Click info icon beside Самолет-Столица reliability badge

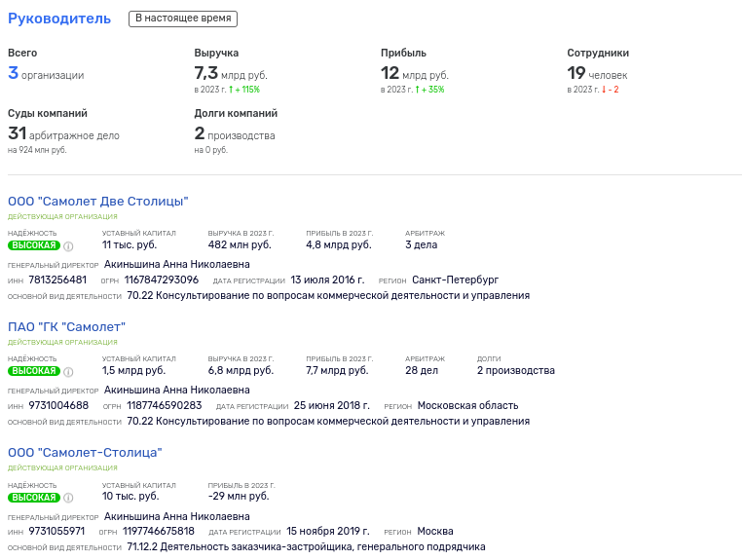(68, 498)
